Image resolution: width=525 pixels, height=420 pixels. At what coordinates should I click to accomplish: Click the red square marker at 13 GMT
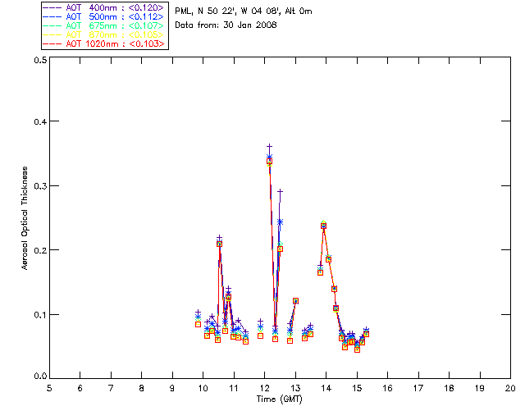(x=295, y=301)
